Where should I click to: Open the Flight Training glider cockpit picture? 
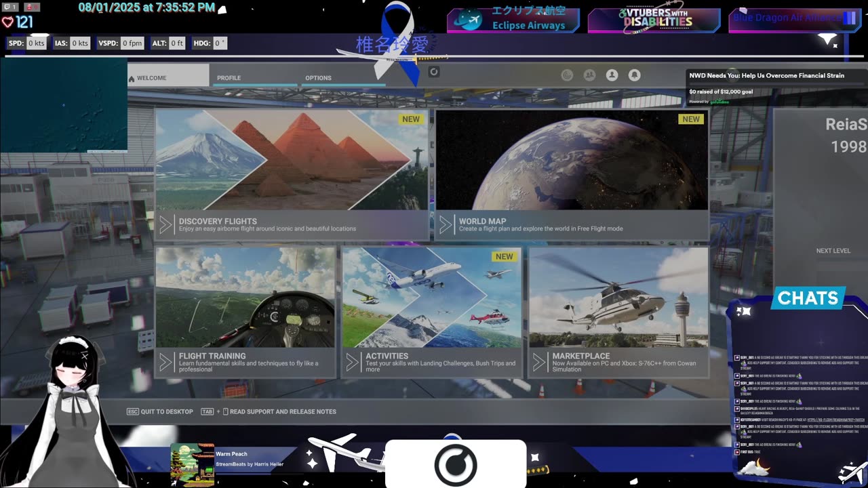[x=245, y=298]
